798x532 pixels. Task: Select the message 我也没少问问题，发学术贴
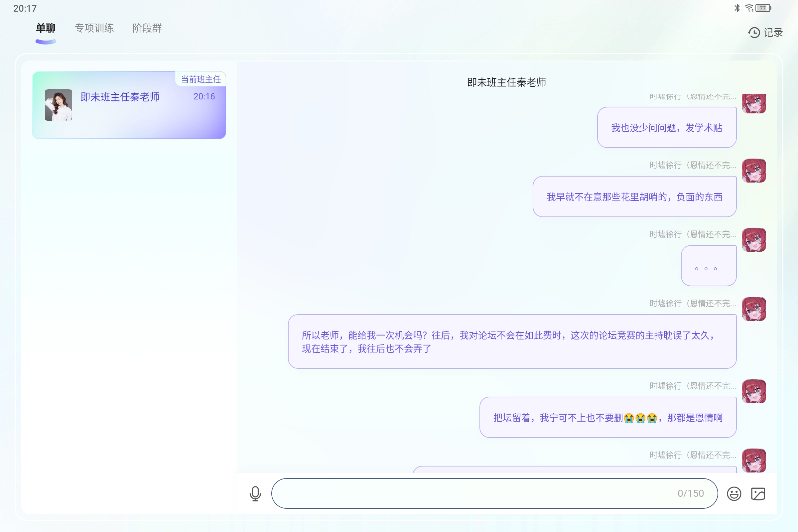(x=667, y=128)
